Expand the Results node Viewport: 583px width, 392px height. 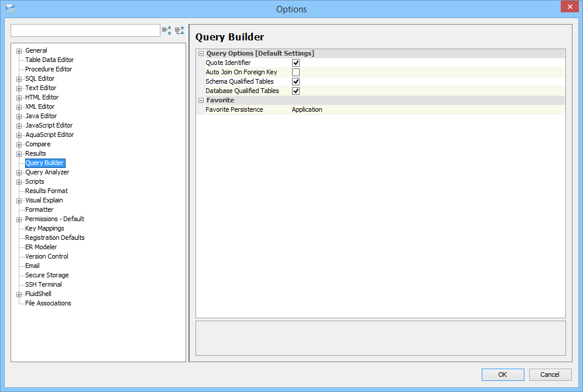pos(19,154)
